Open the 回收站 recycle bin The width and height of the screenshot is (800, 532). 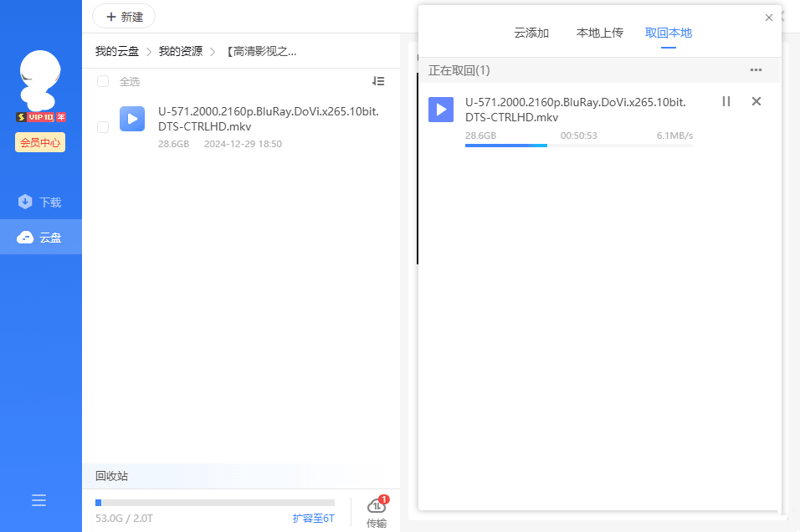click(112, 476)
